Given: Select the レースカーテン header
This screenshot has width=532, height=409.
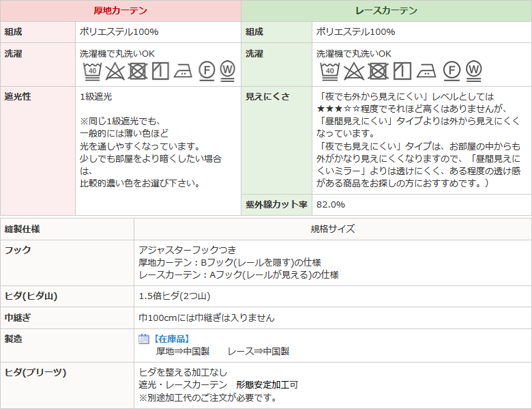Looking at the screenshot, I should [x=386, y=11].
